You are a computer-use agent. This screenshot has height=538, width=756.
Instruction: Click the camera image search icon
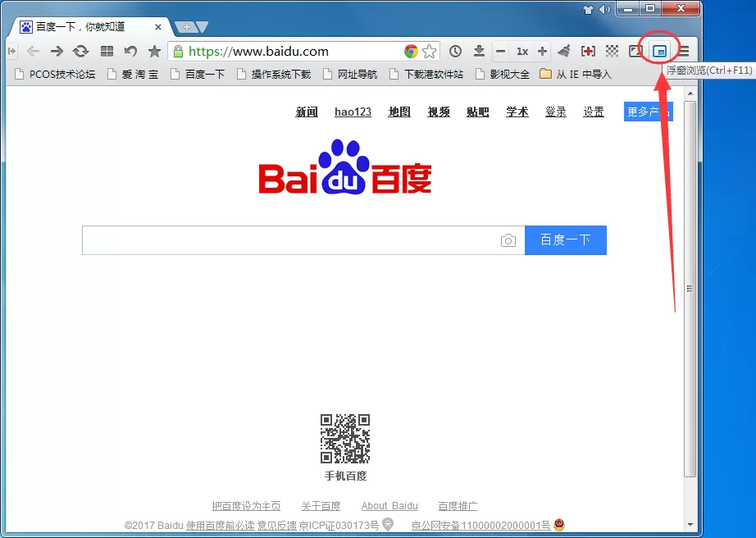508,240
